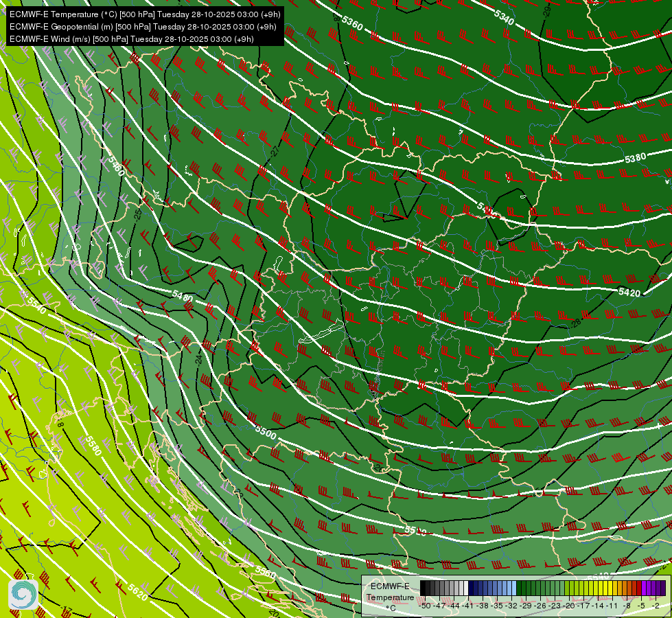Select the ECMWF-E Temperature 500 hPa title line
This screenshot has height=618, width=672.
pyautogui.click(x=145, y=14)
